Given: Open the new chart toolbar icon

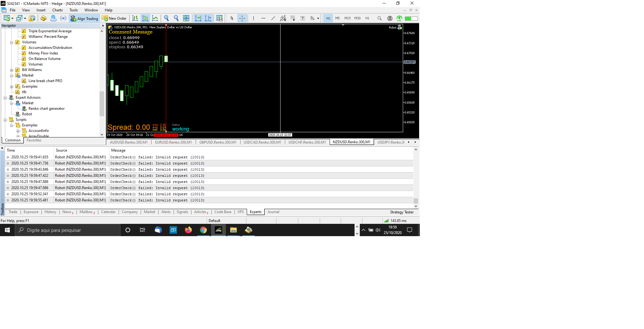Looking at the screenshot, I should (x=7, y=18).
